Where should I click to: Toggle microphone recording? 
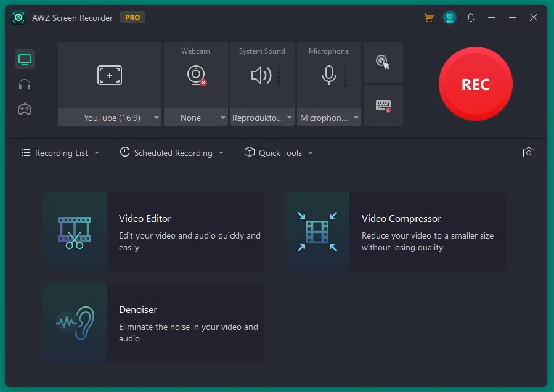(328, 75)
